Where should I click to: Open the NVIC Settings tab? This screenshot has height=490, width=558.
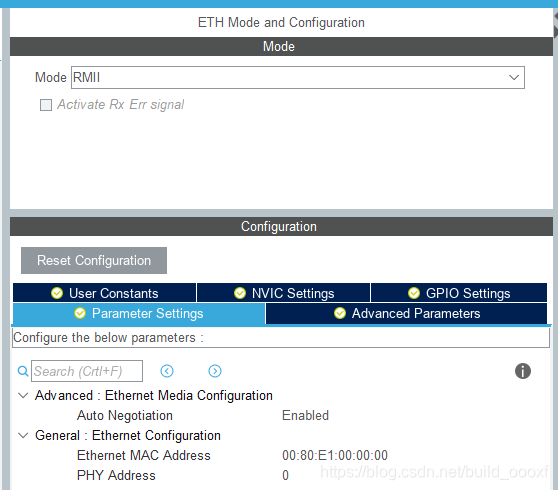click(284, 293)
